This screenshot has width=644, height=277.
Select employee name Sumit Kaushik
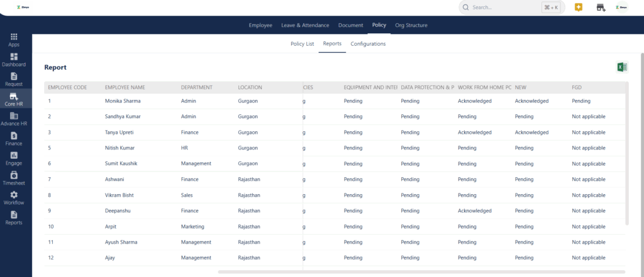pos(121,163)
